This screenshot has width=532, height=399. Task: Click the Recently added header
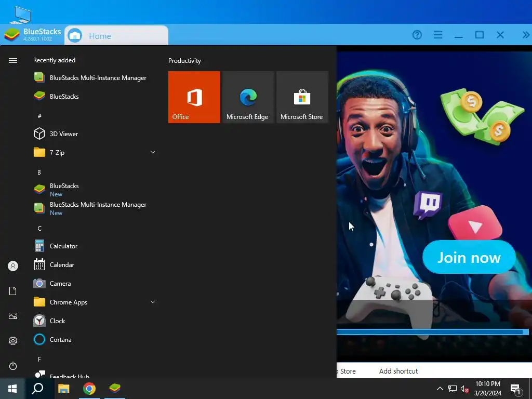pos(54,60)
